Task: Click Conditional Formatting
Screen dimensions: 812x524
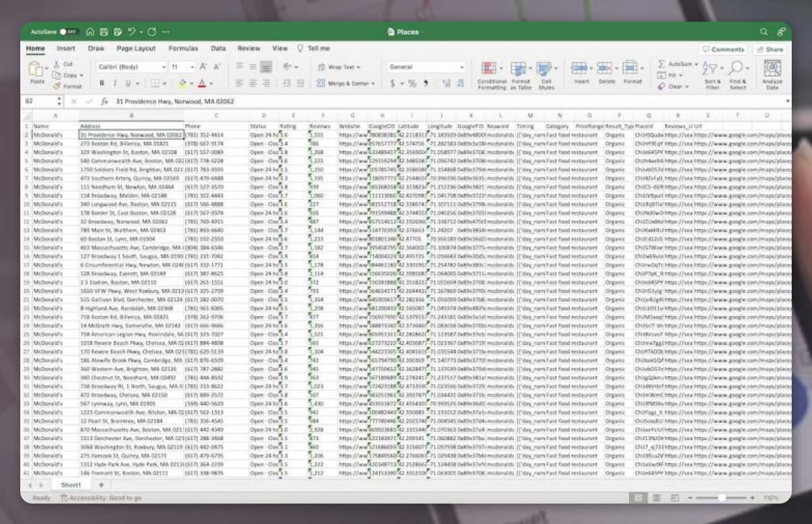Action: coord(491,75)
